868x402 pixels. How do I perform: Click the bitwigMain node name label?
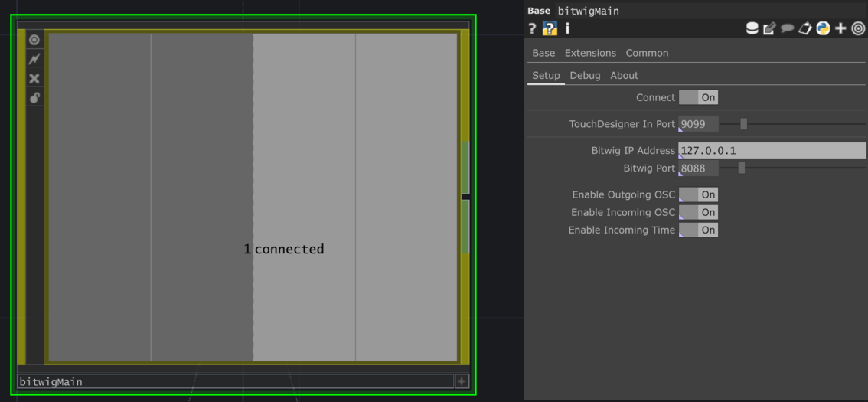click(51, 381)
